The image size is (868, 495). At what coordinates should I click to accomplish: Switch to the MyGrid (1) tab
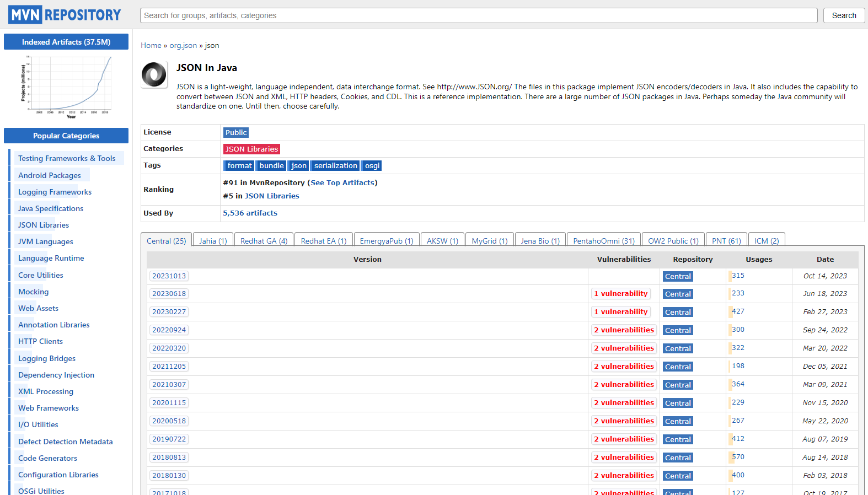[x=490, y=240]
